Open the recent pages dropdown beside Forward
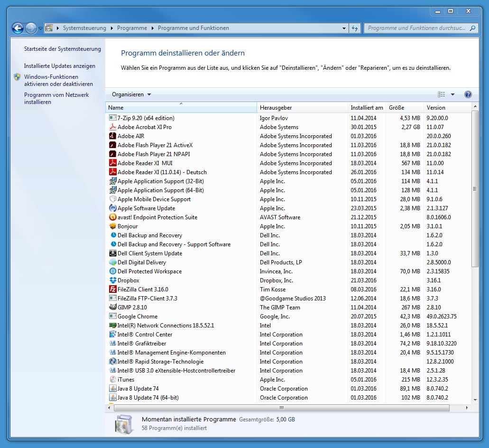 click(x=40, y=28)
